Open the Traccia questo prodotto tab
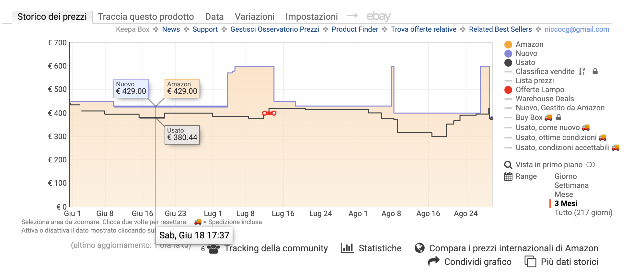The height and width of the screenshot is (273, 644). coord(146,16)
